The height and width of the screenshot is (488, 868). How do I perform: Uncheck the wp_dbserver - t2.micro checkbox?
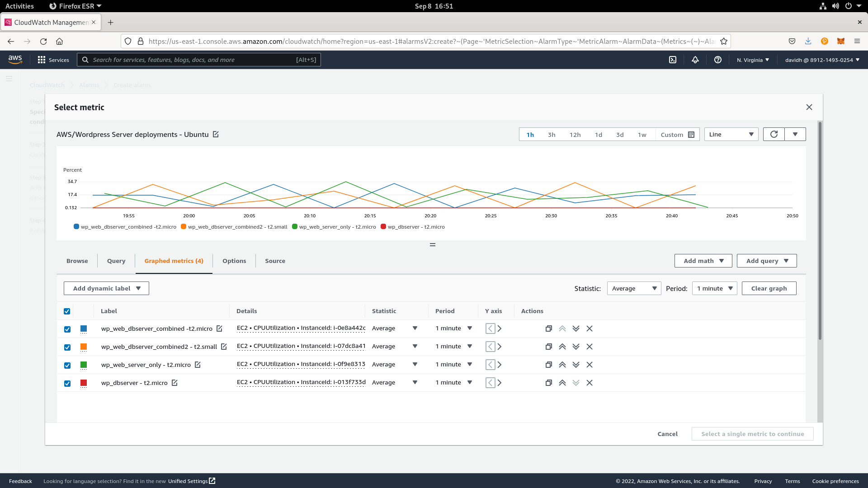pyautogui.click(x=67, y=383)
